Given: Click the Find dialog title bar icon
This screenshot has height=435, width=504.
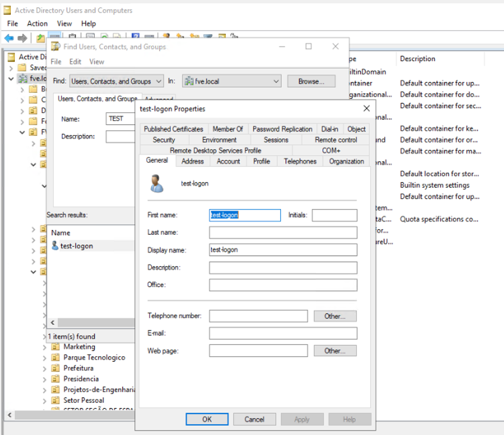Looking at the screenshot, I should [x=56, y=46].
